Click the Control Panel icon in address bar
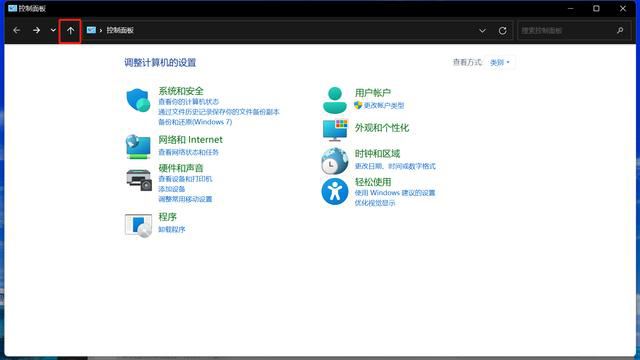 pos(91,30)
